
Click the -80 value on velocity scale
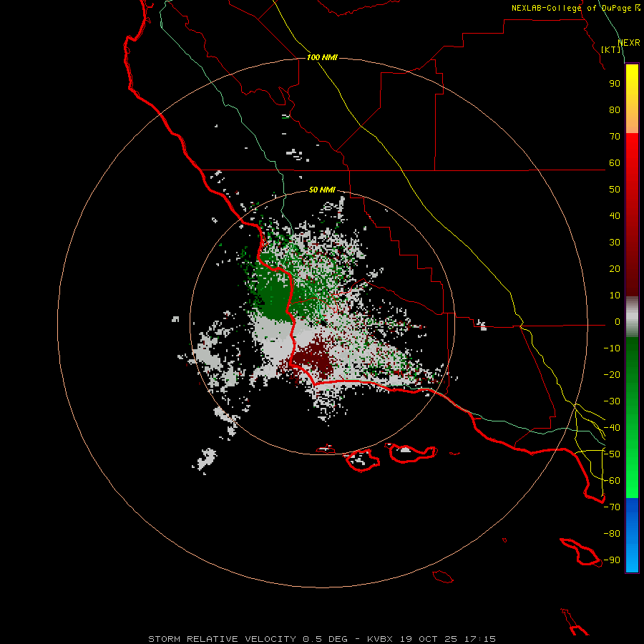612,534
